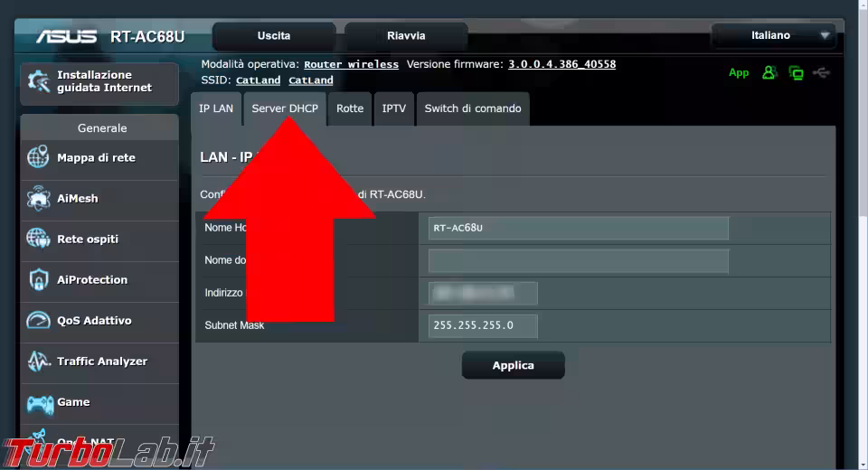
Task: Click the Subnet Mask field 255.255.255.0
Action: (482, 325)
